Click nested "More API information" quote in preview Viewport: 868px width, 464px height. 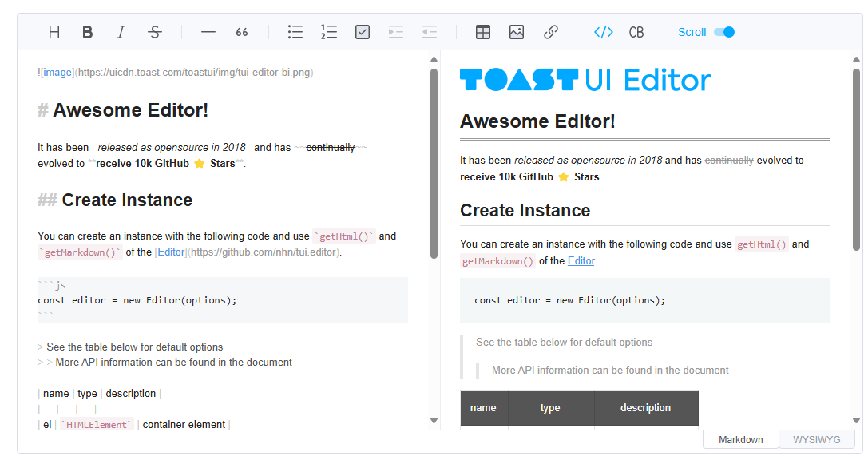click(x=610, y=370)
